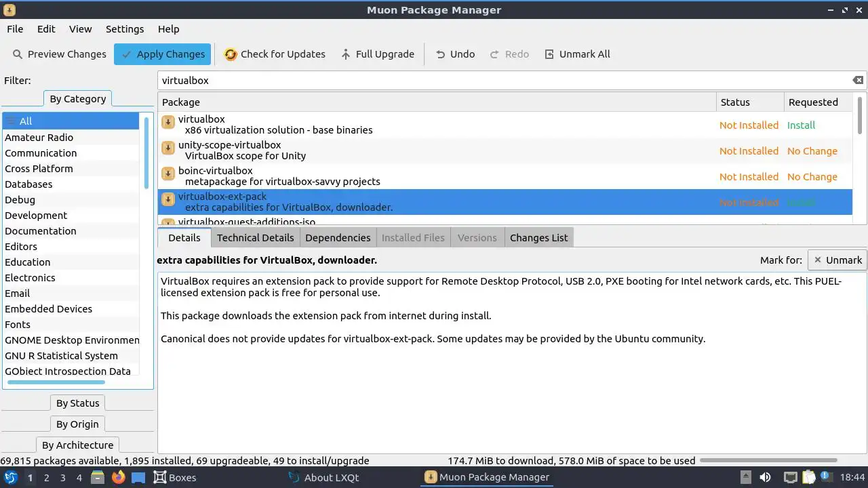This screenshot has height=488, width=868.
Task: Switch to virtual desktop 3
Action: click(x=62, y=478)
